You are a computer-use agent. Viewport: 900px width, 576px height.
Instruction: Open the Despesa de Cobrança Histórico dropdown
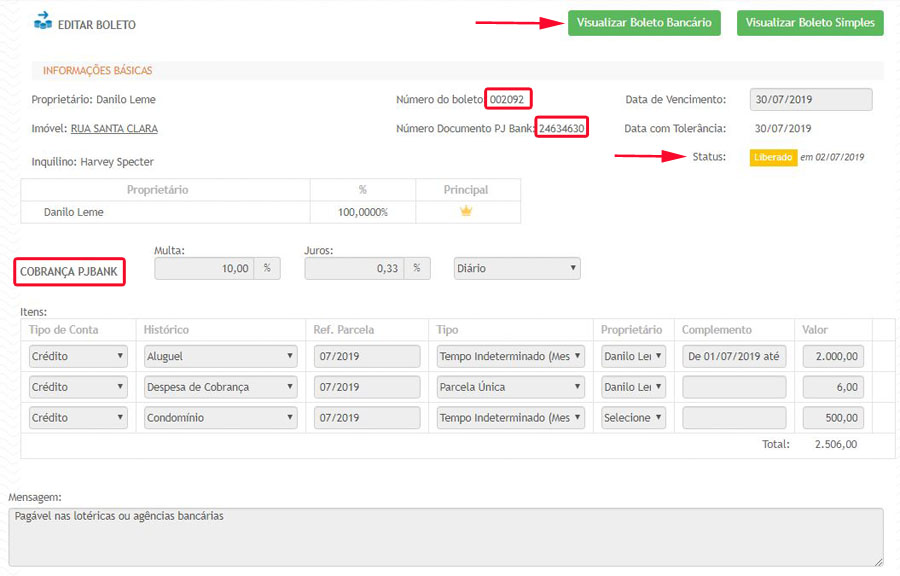[x=220, y=387]
